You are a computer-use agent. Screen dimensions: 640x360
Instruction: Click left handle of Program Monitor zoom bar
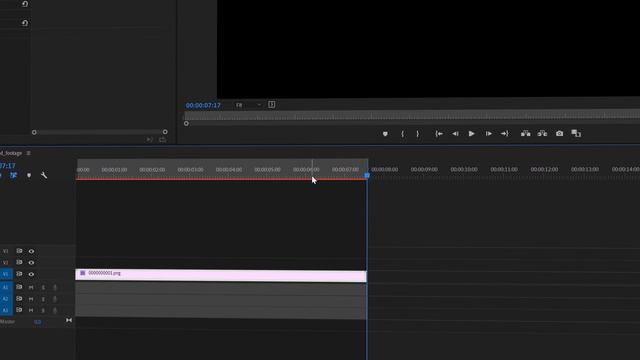187,124
